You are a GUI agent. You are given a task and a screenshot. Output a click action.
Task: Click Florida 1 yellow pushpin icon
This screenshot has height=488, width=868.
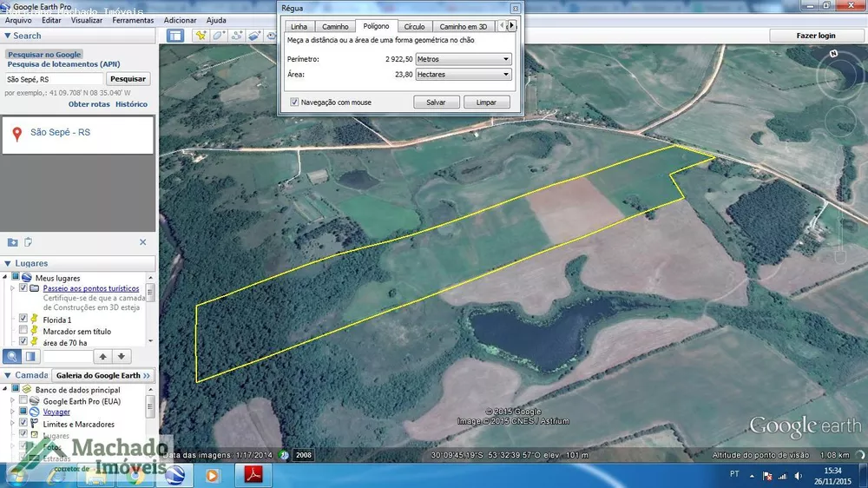coord(35,319)
